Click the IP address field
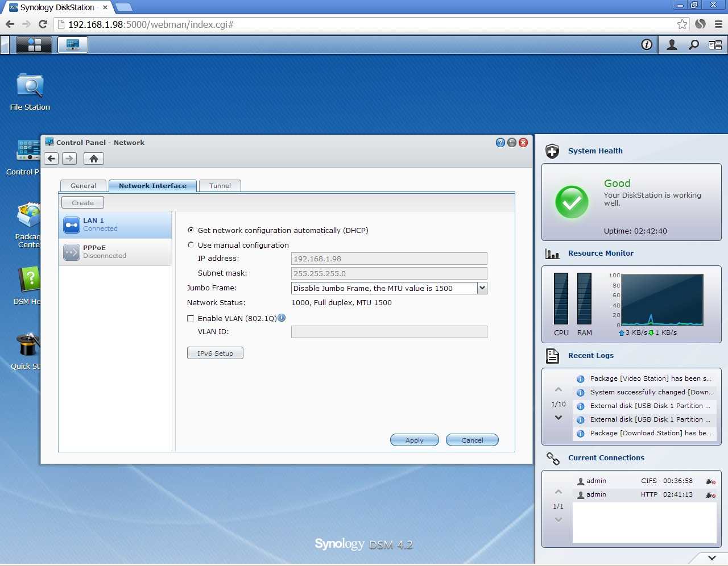 click(x=389, y=259)
